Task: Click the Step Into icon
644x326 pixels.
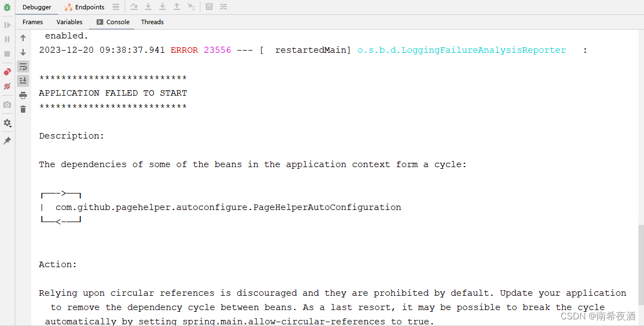Action: (x=148, y=6)
